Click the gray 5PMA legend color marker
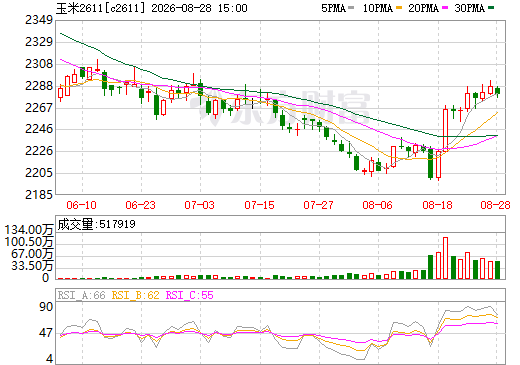Viewport: 520px width, 365px height. (351, 8)
